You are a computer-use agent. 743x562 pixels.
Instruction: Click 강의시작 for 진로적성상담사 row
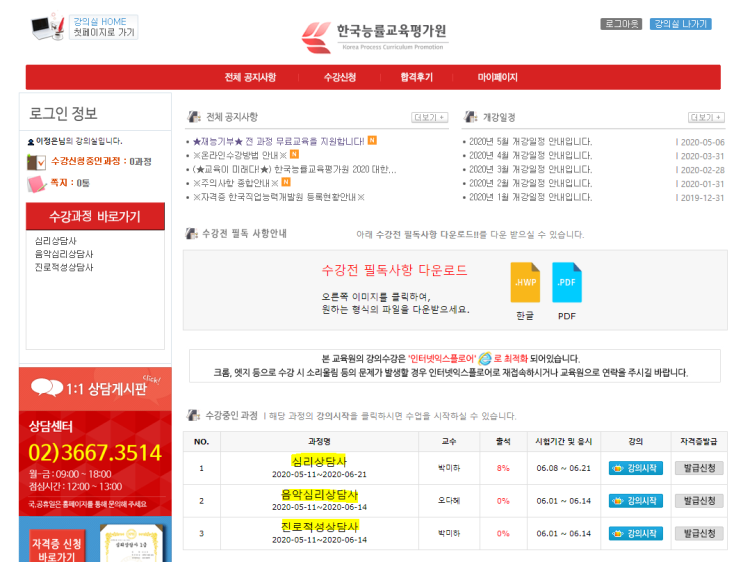(x=635, y=534)
